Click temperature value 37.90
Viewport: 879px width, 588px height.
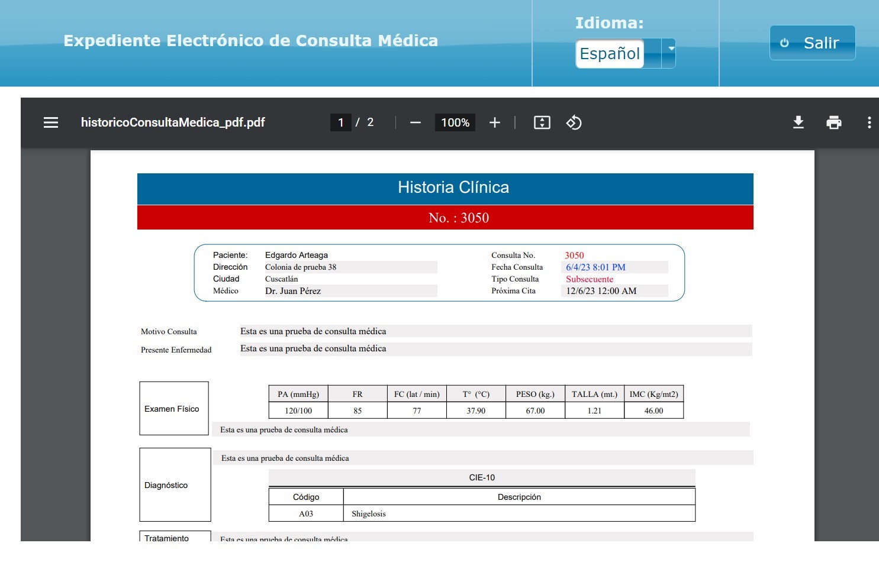[x=476, y=411]
